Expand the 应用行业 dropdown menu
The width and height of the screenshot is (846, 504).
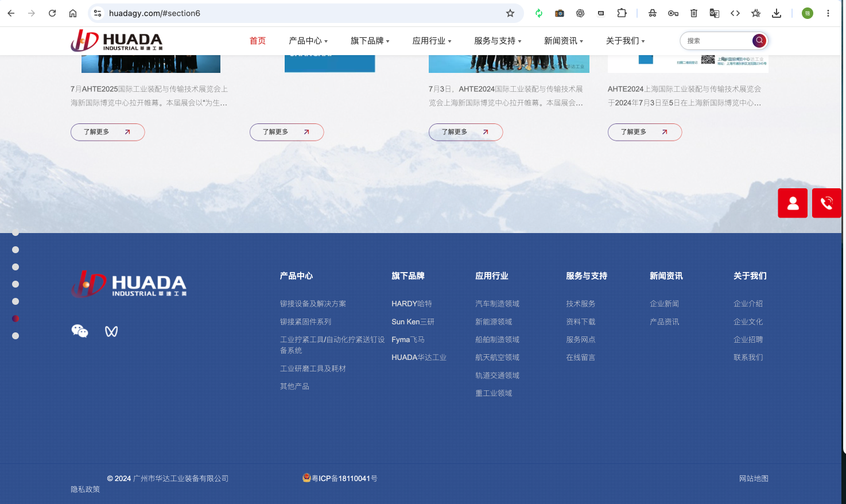click(432, 41)
